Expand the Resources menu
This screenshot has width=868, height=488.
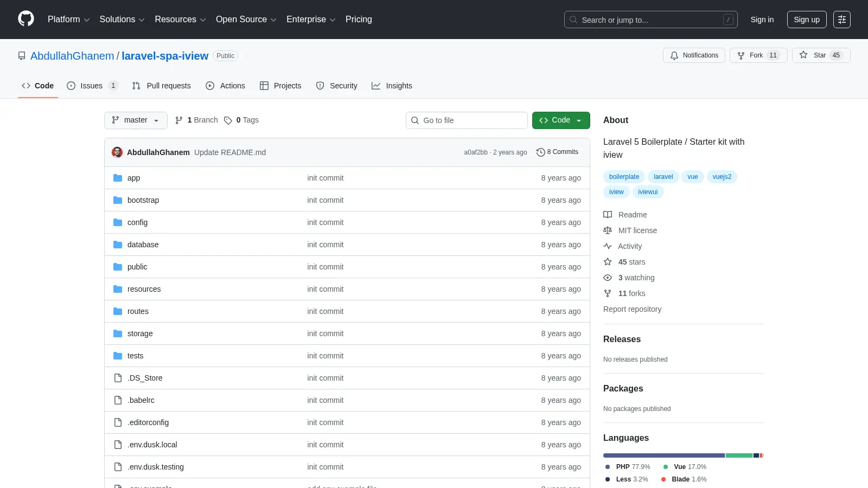[180, 20]
